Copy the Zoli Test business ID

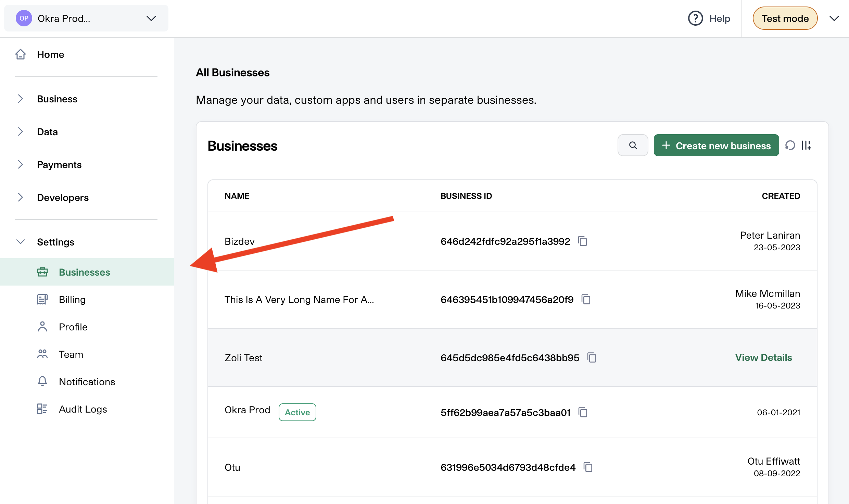tap(592, 357)
